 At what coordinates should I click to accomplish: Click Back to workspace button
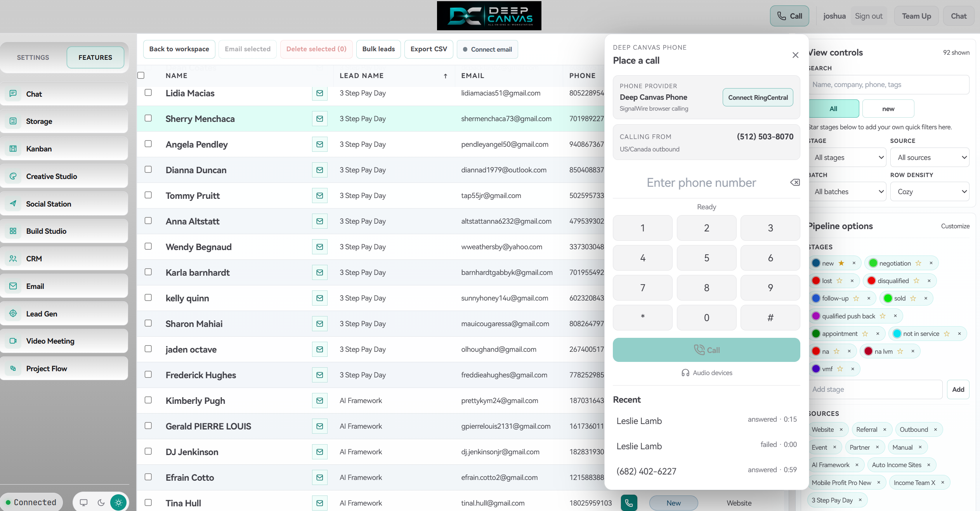[179, 49]
